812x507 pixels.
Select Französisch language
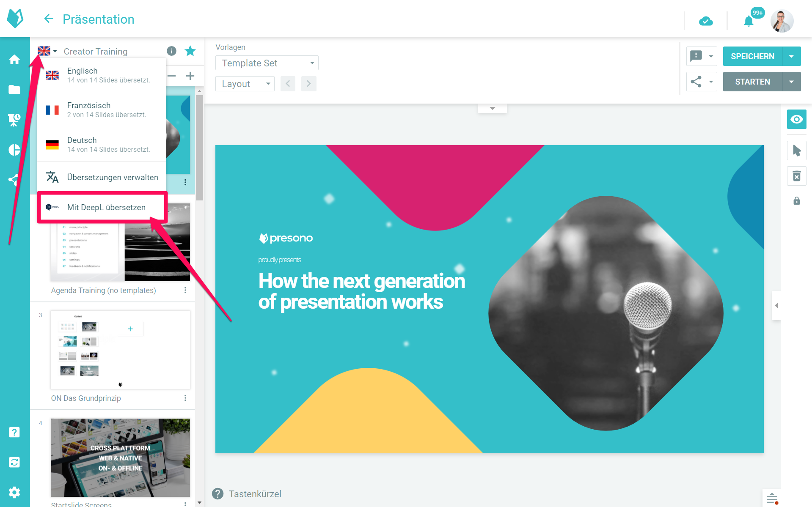click(102, 110)
